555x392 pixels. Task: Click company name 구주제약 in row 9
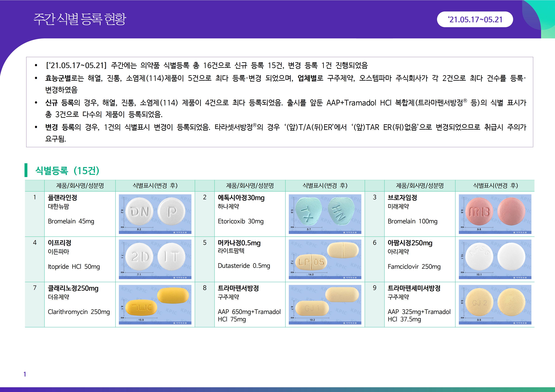coord(398,297)
